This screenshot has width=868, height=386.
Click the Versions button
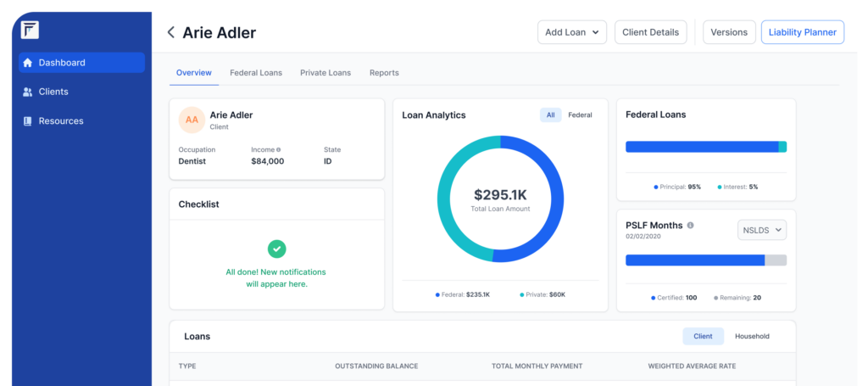pos(729,32)
